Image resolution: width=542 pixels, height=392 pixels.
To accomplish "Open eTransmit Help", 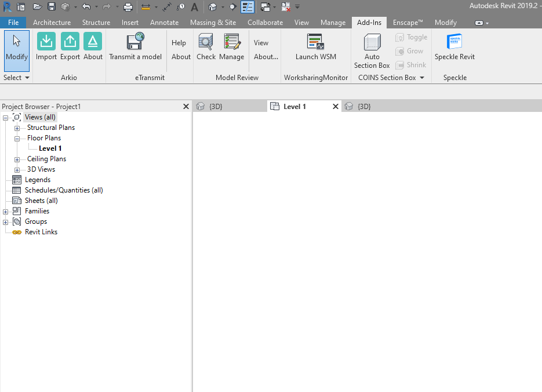I will point(179,43).
